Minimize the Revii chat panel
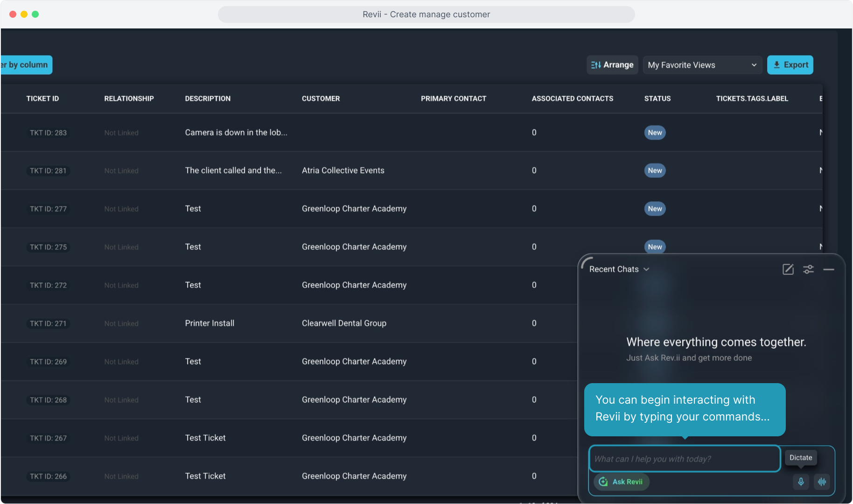 [829, 269]
